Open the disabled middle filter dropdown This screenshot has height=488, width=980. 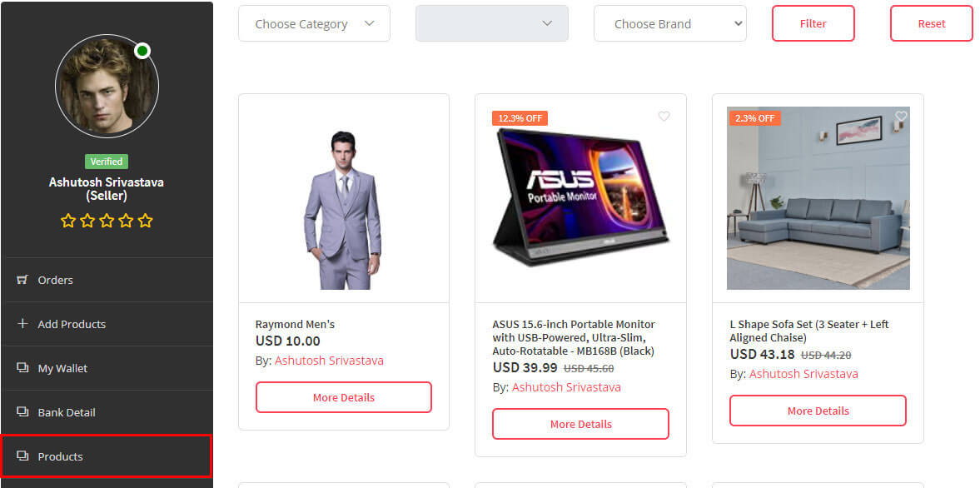491,23
